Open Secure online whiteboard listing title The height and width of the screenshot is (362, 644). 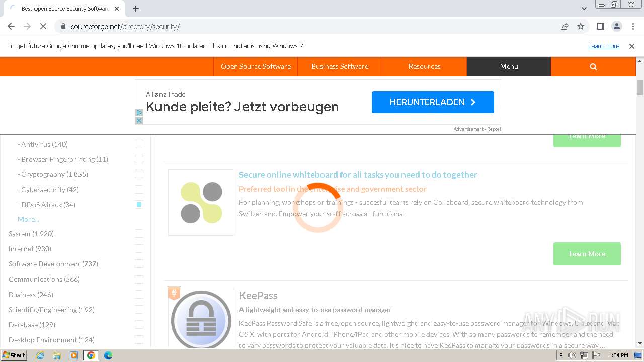click(x=358, y=175)
